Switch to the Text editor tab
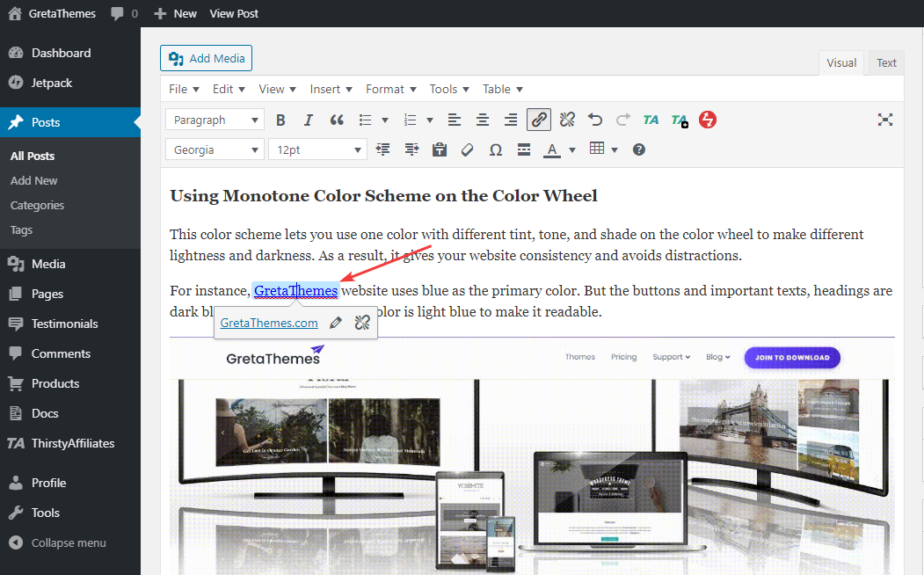This screenshot has height=575, width=924. coord(886,62)
